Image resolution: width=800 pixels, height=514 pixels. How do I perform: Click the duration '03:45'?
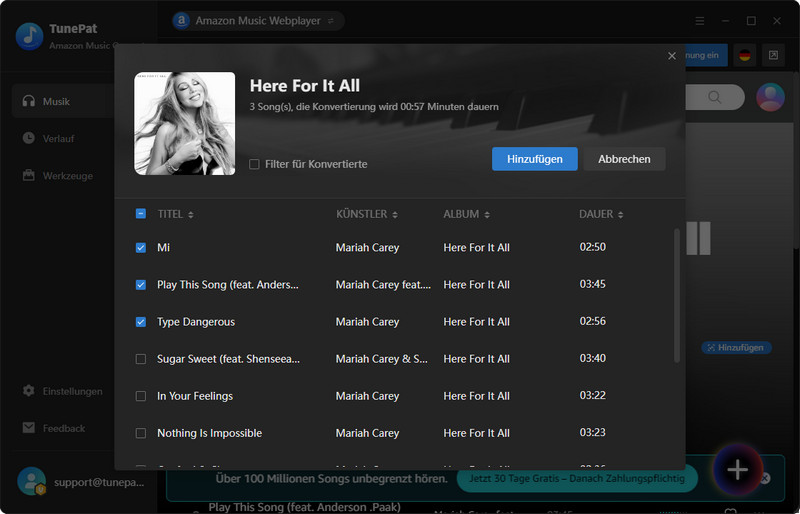pos(592,284)
